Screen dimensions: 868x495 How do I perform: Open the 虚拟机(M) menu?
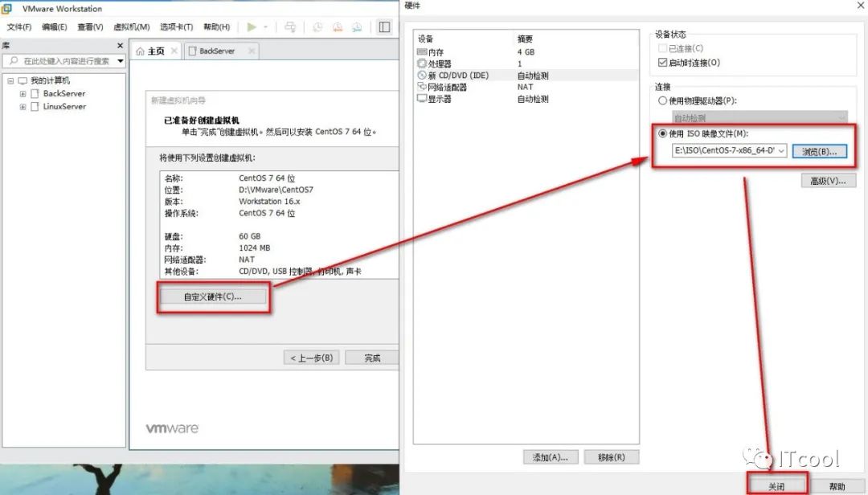click(132, 27)
